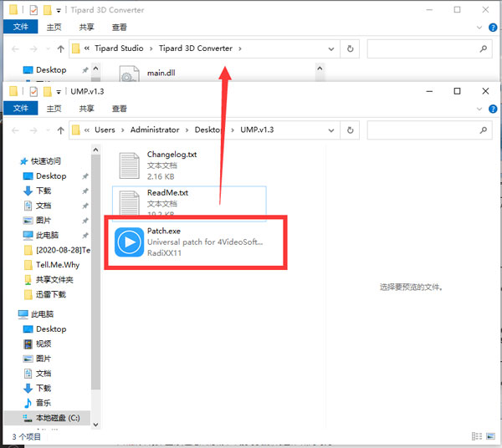This screenshot has width=502, height=448.
Task: Click refresh button in UMP.v1.3 address bar
Action: tap(350, 130)
